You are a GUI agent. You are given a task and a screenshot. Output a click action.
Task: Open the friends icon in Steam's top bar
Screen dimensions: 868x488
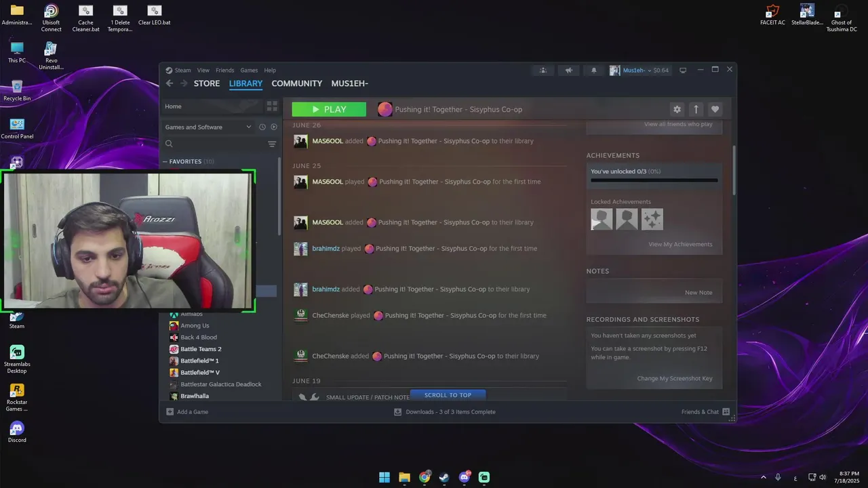click(x=543, y=70)
